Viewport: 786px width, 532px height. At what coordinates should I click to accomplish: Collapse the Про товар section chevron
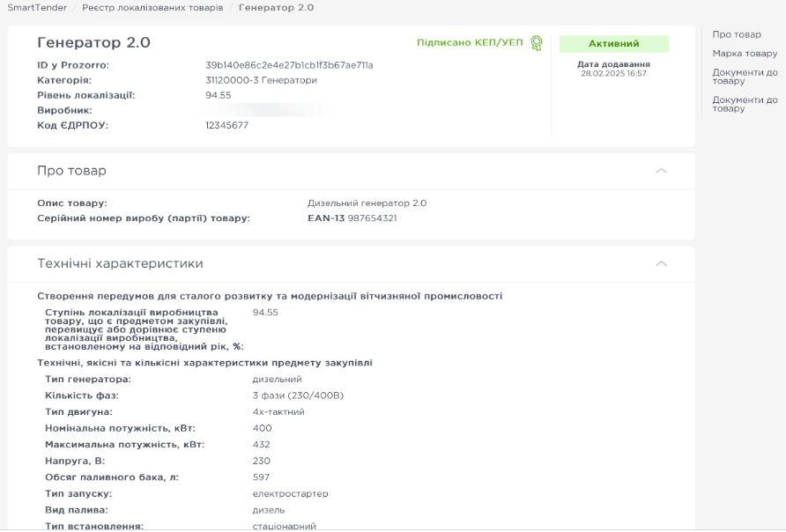(x=662, y=170)
